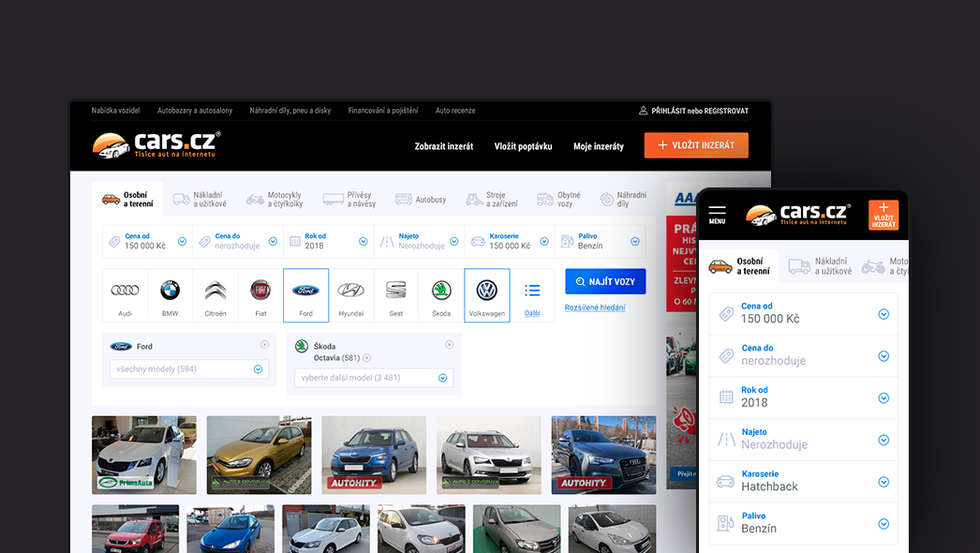Open the Cena od dropdown in desktop filter
Viewport: 980px width, 553px height.
(x=147, y=242)
